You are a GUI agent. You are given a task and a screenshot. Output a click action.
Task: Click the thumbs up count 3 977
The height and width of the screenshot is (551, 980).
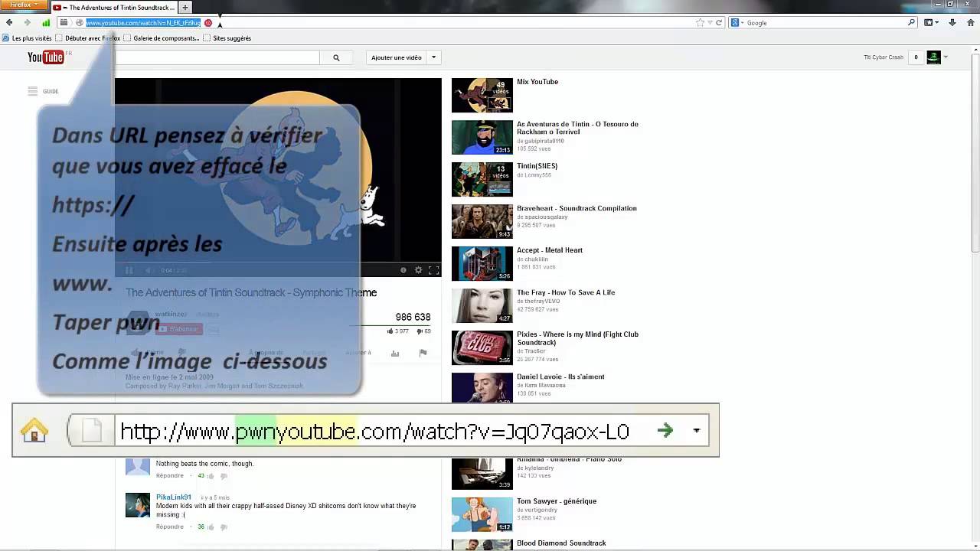click(x=398, y=331)
